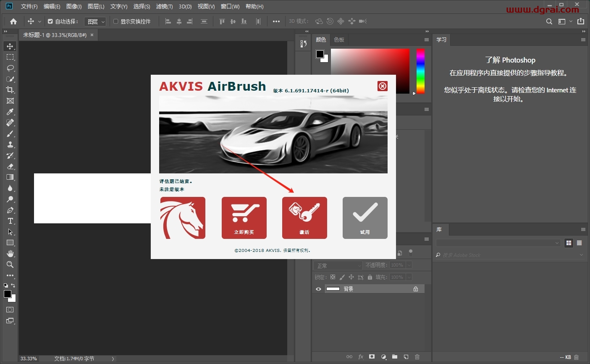Toggle lock image pixels brush icon
Image resolution: width=590 pixels, height=364 pixels.
[x=342, y=277]
